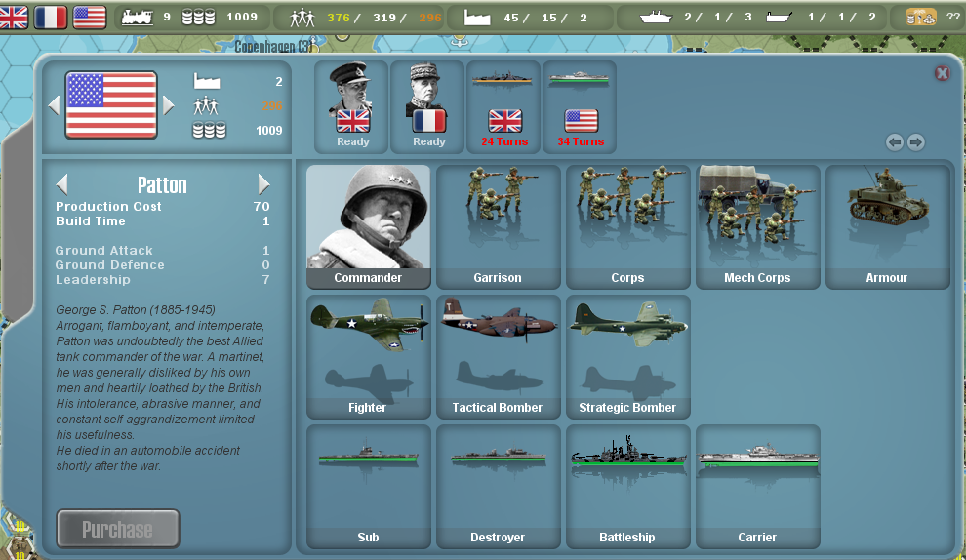Click the factory icon in top bar
The width and height of the screenshot is (966, 560).
pyautogui.click(x=477, y=18)
